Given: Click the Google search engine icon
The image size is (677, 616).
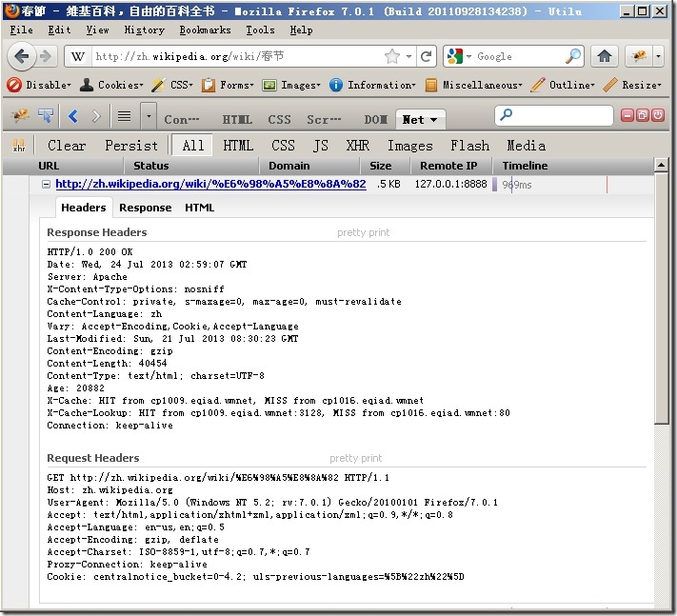Looking at the screenshot, I should click(x=455, y=56).
